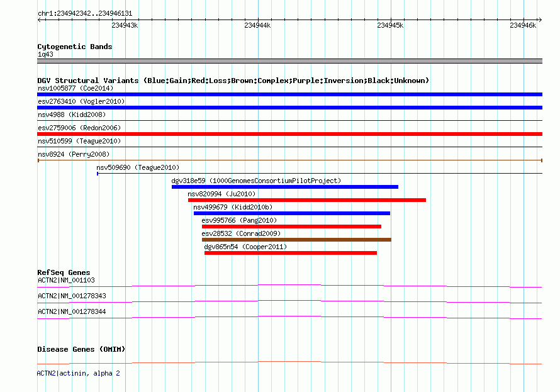The image size is (560, 392).
Task: Click the red esv995766 (Pang2010) loss bar
Action: click(x=291, y=227)
